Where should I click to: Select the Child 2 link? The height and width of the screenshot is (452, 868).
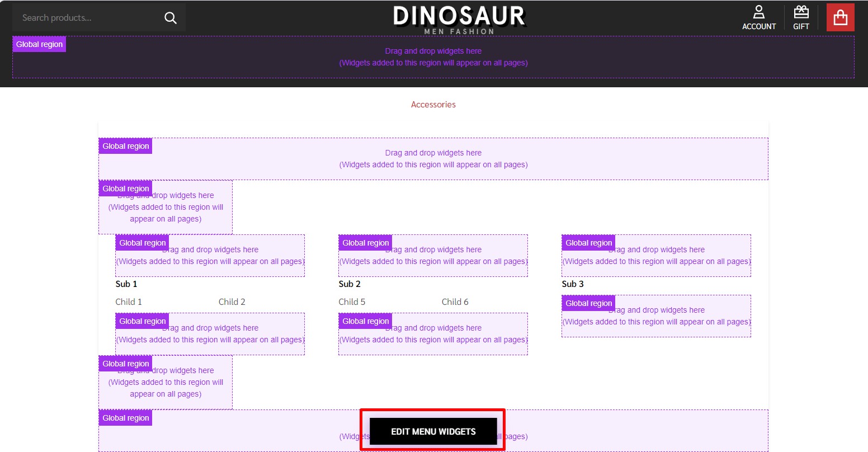(x=232, y=302)
